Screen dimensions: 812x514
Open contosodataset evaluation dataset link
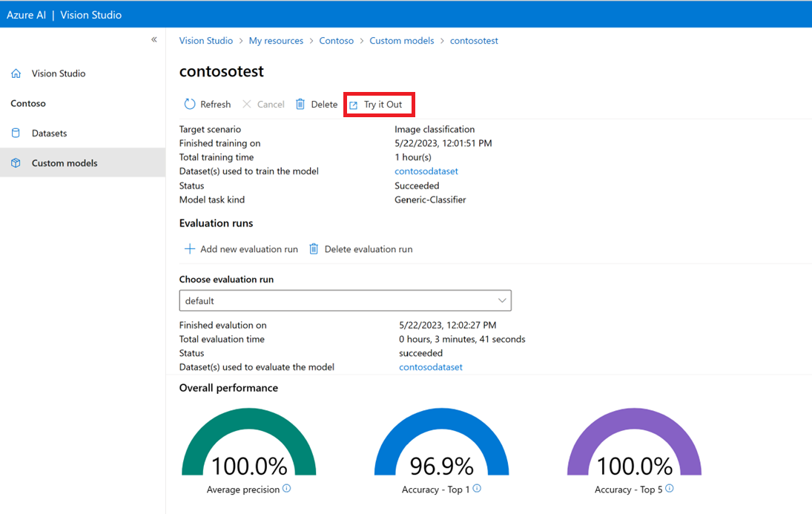(x=430, y=367)
